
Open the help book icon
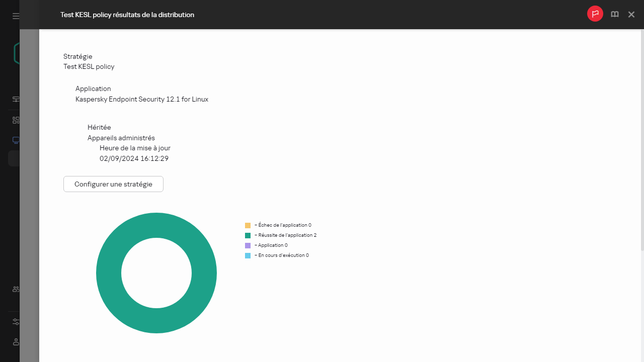[x=615, y=15]
